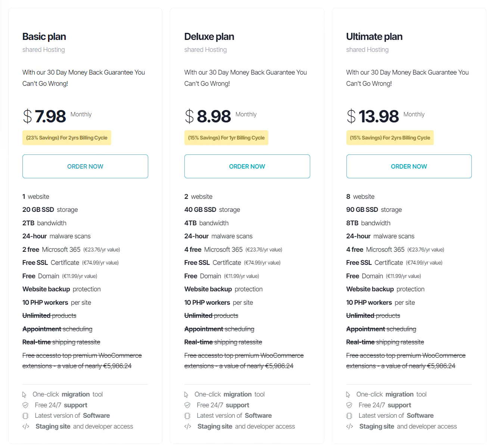Image resolution: width=492 pixels, height=448 pixels.
Task: Click the support shield icon in Deluxe plan
Action: point(187,405)
